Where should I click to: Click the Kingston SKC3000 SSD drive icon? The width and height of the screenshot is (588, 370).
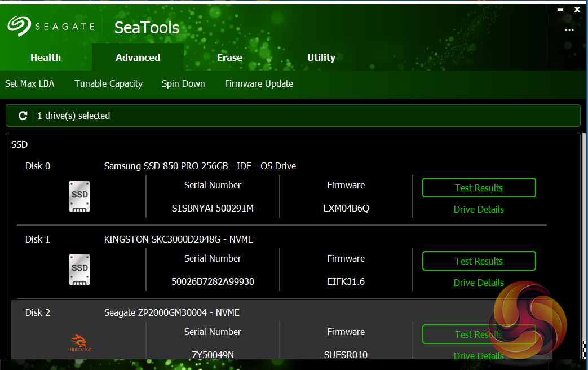point(79,270)
